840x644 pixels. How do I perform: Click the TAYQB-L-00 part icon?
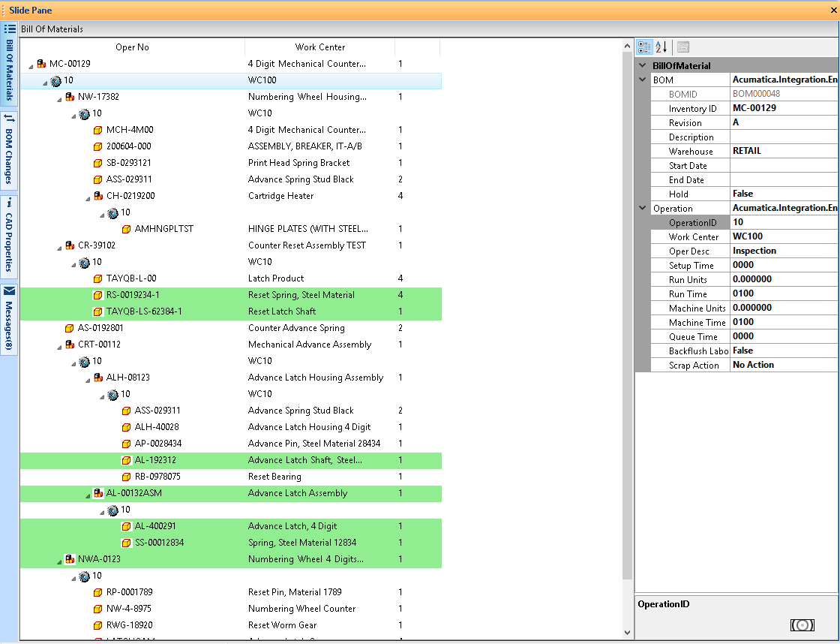tap(97, 278)
